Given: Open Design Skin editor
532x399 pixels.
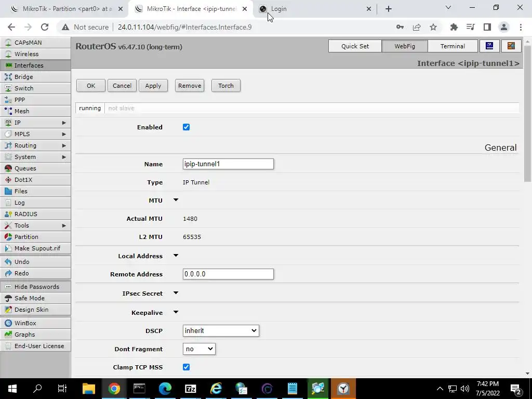Looking at the screenshot, I should 35,310.
